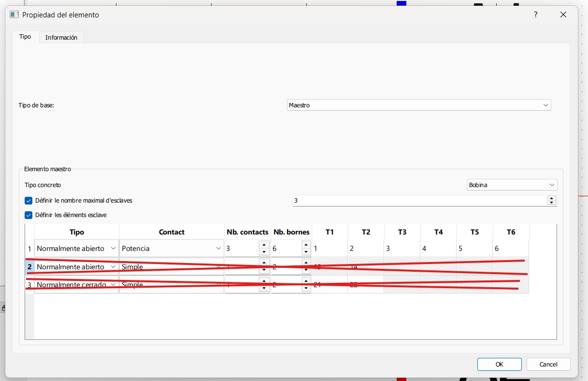Close the Propiedad del elemento dialog
588x381 pixels.
[x=563, y=15]
